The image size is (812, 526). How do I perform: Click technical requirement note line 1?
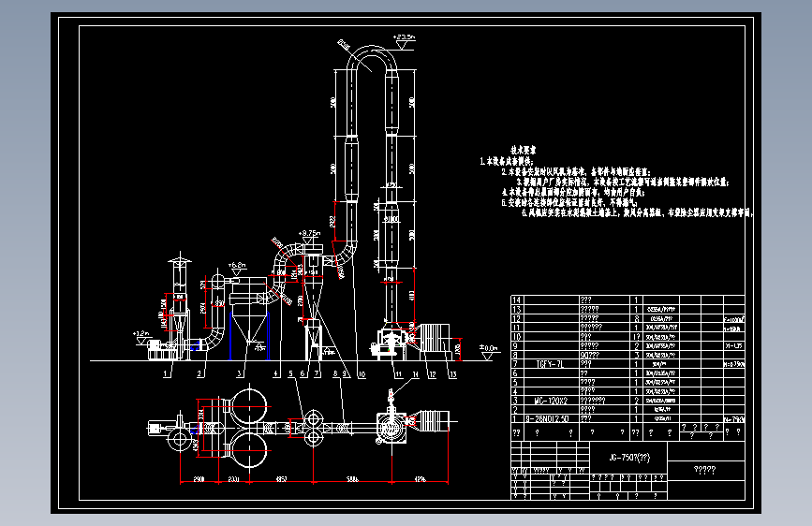507,161
